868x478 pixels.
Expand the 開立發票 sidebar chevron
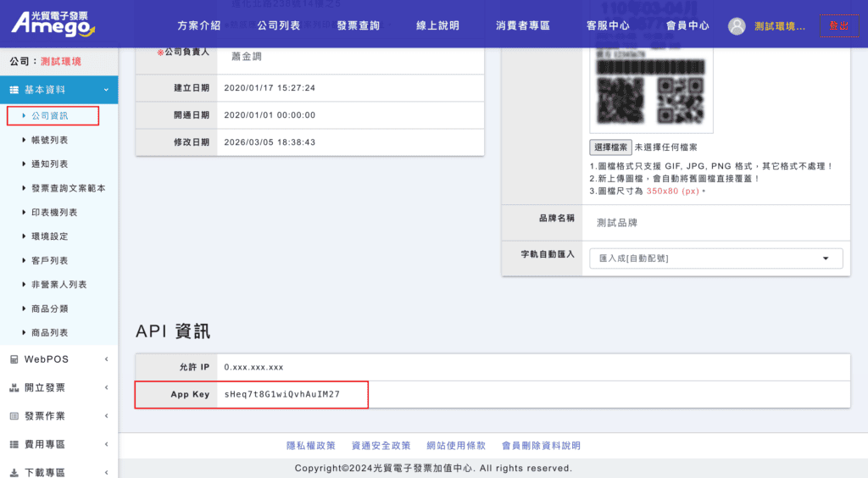[x=106, y=388]
